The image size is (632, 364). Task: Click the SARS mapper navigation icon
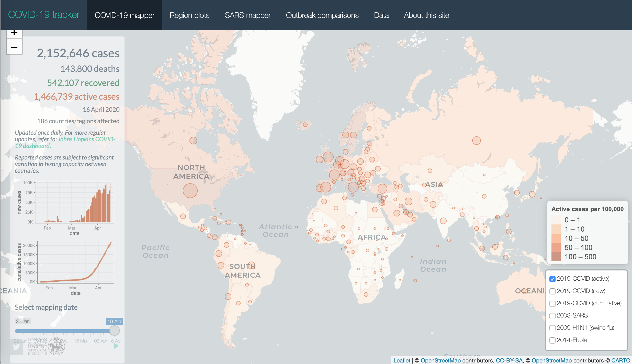pyautogui.click(x=247, y=15)
